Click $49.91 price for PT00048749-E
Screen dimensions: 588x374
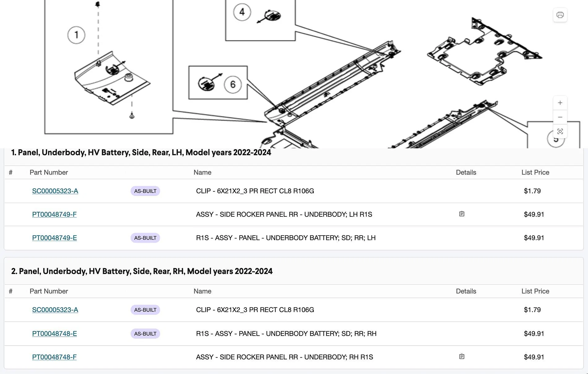pyautogui.click(x=534, y=238)
